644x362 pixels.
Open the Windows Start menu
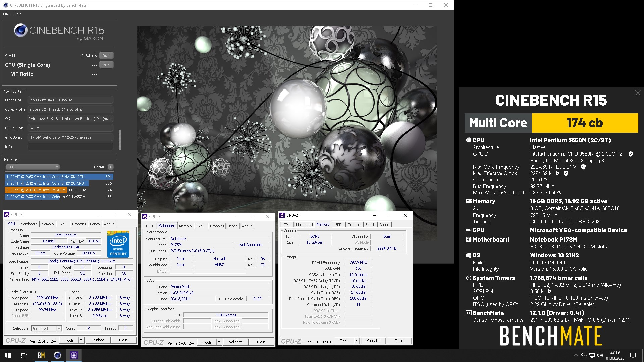tap(8, 355)
